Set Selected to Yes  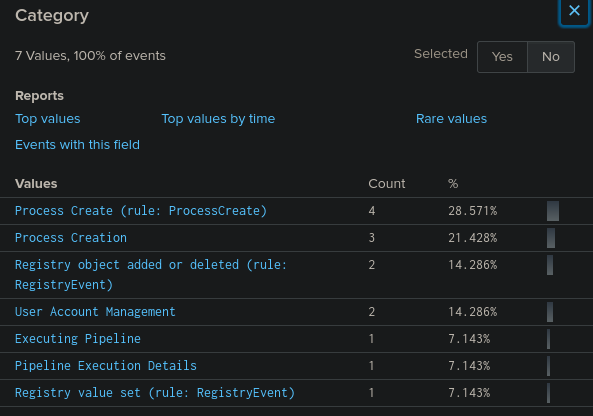tap(502, 57)
